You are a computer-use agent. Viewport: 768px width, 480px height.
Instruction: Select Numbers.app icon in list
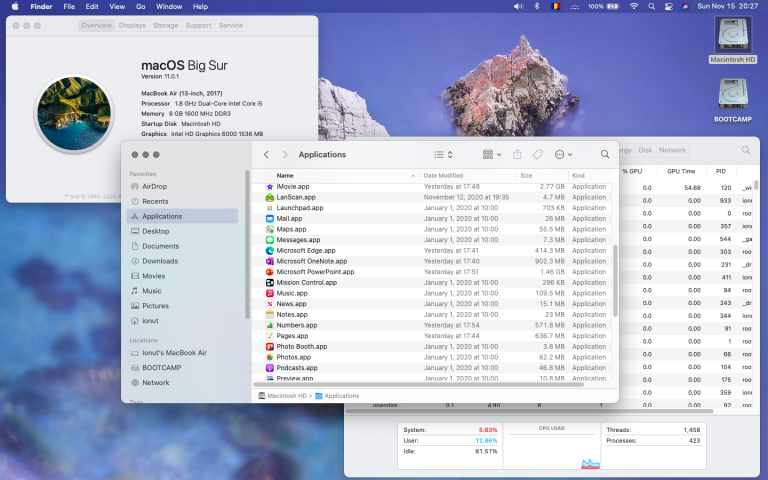point(269,325)
